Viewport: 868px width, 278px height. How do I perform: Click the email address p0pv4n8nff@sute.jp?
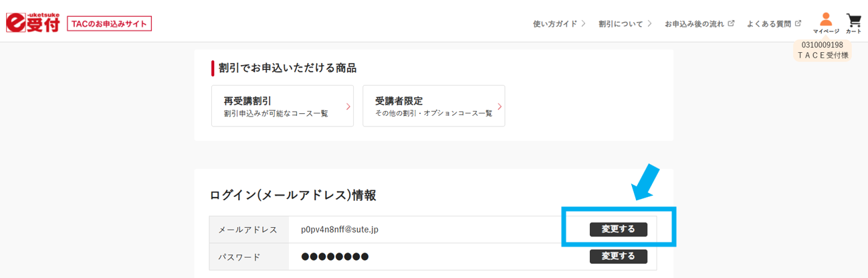point(340,230)
